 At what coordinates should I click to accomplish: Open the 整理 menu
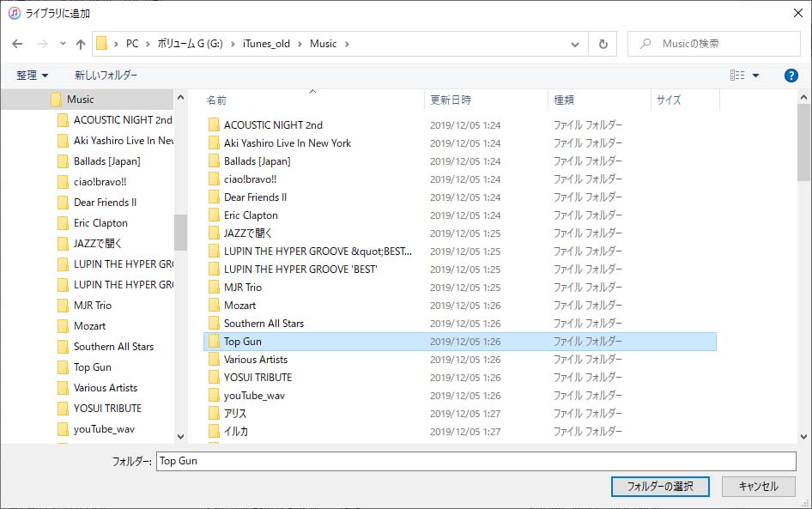(33, 76)
